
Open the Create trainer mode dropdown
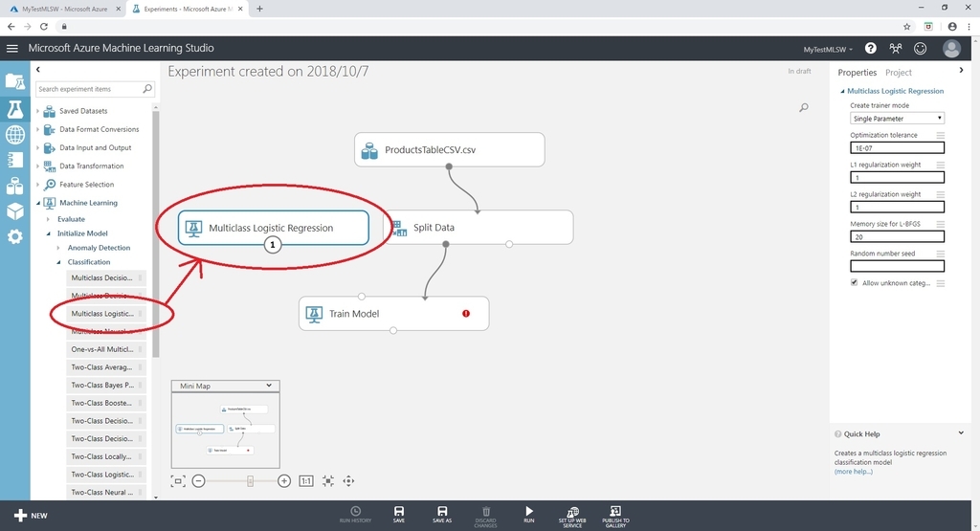tap(897, 118)
